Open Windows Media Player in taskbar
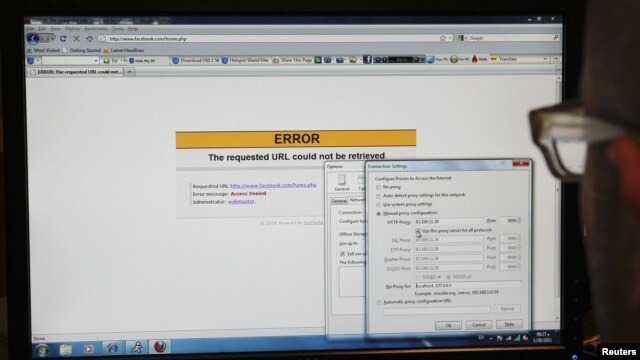This screenshot has width=640, height=360. 88,349
